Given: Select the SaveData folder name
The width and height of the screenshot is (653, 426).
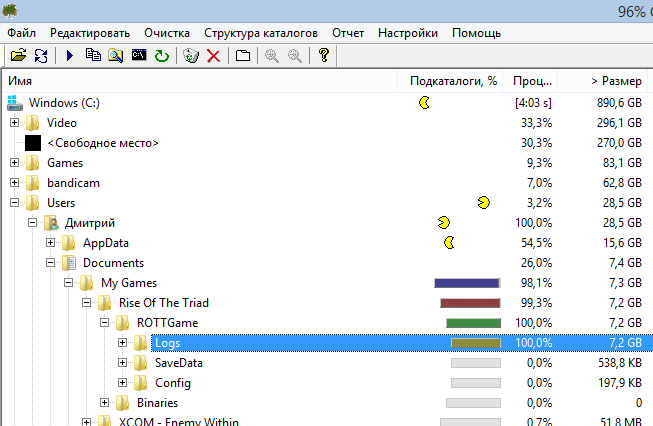Looking at the screenshot, I should coord(179,363).
